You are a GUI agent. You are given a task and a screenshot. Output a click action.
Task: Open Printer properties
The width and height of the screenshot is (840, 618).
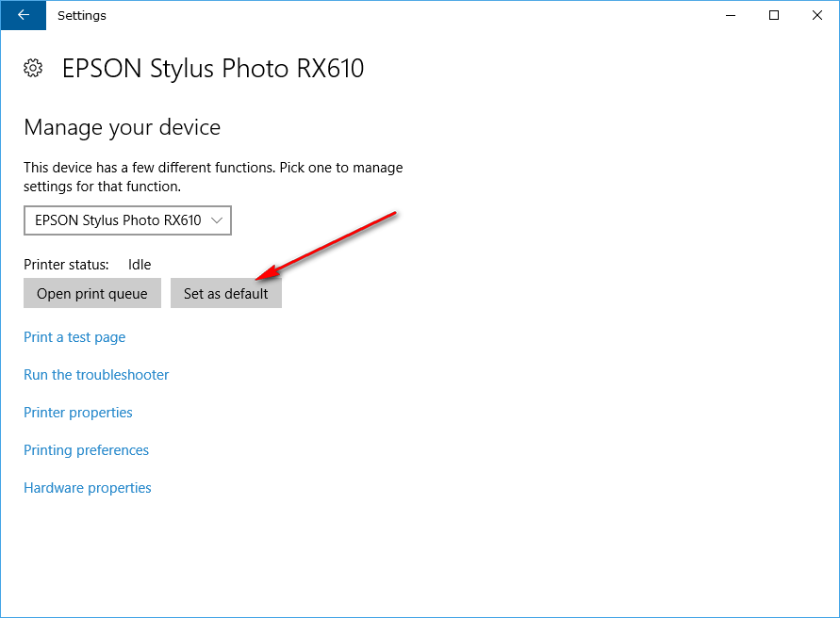point(78,413)
